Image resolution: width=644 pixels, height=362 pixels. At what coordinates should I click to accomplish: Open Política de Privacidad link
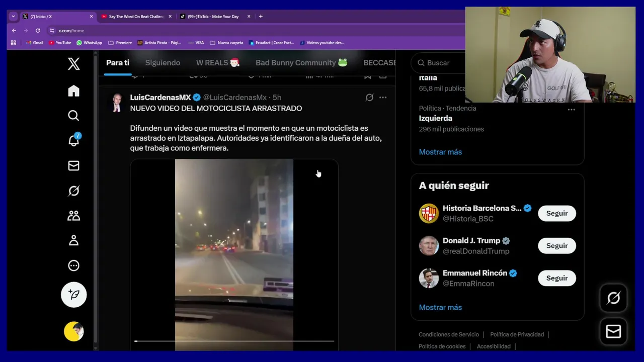pos(517,334)
